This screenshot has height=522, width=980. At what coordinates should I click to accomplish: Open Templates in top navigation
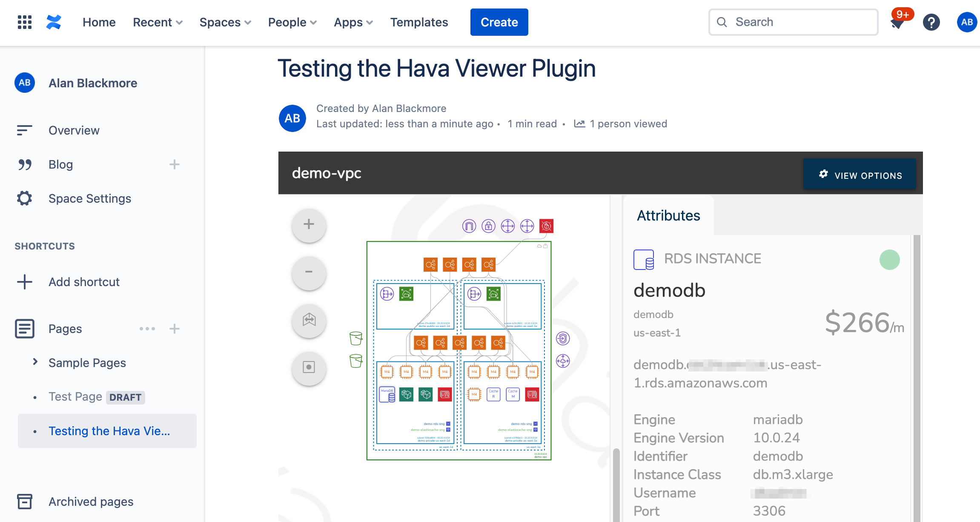419,22
